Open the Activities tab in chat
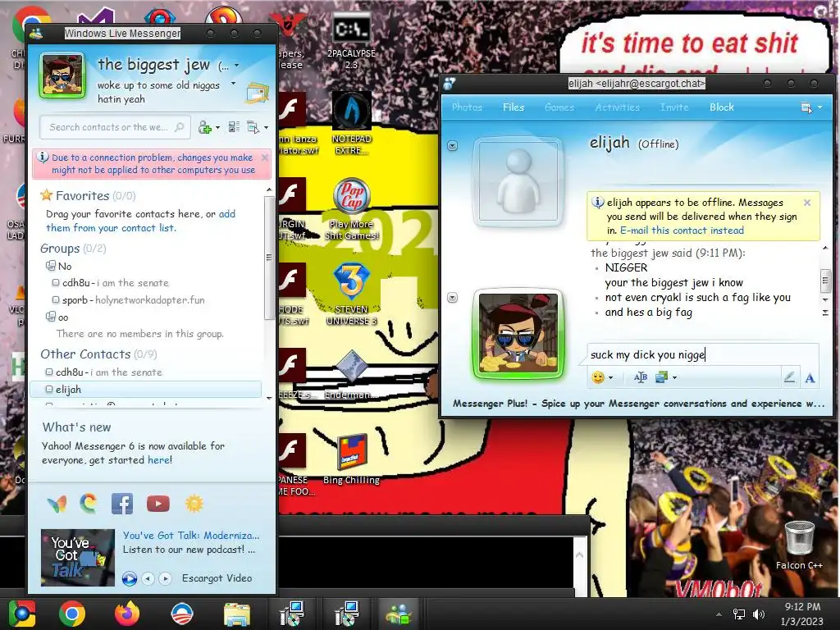The width and height of the screenshot is (840, 630). 617,107
